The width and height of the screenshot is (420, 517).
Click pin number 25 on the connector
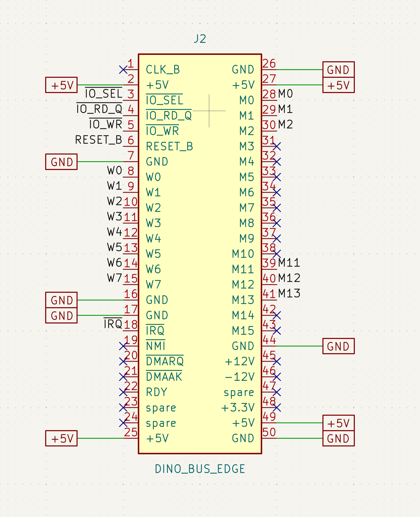(131, 432)
